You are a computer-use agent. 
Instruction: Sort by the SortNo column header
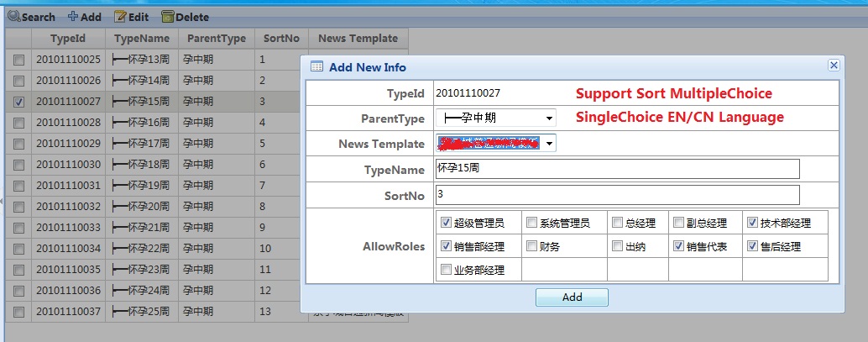coord(281,39)
